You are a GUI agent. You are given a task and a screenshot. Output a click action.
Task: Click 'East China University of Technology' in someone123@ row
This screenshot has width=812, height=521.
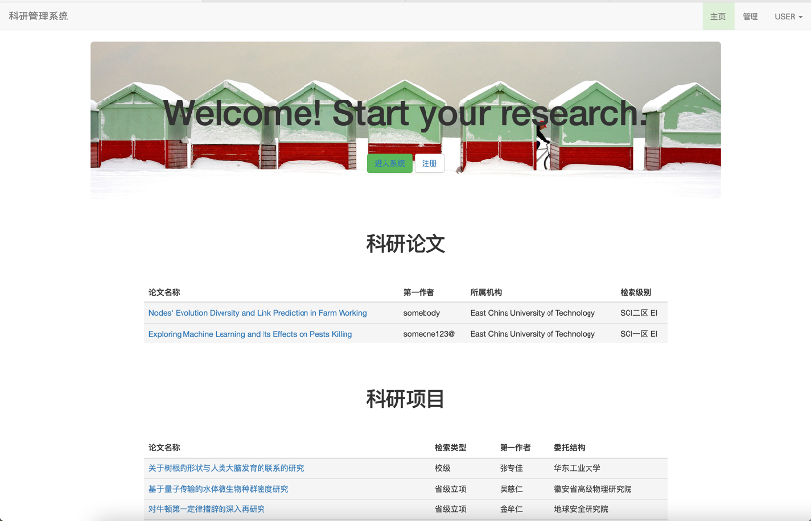tap(533, 334)
